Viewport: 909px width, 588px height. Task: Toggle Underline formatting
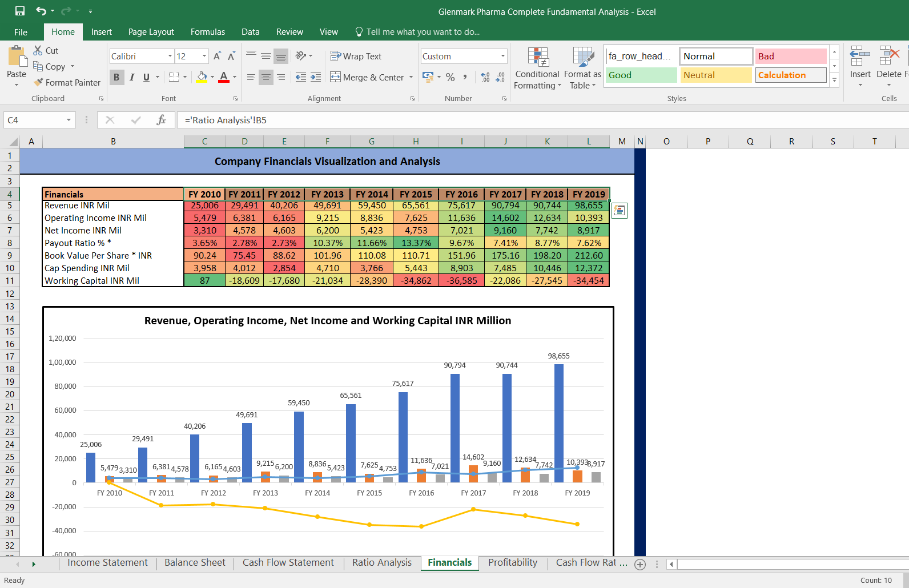[146, 77]
